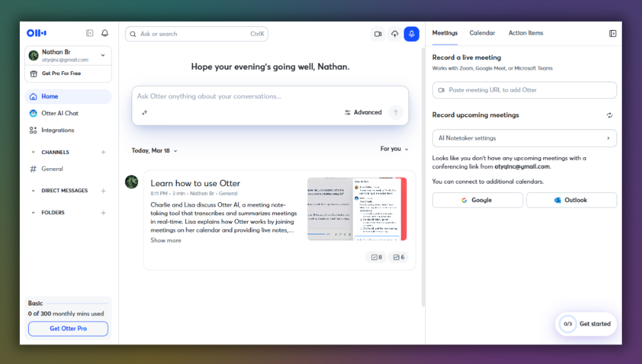642x364 pixels.
Task: Open the 'Today, Mar 18' date dropdown
Action: tap(155, 150)
